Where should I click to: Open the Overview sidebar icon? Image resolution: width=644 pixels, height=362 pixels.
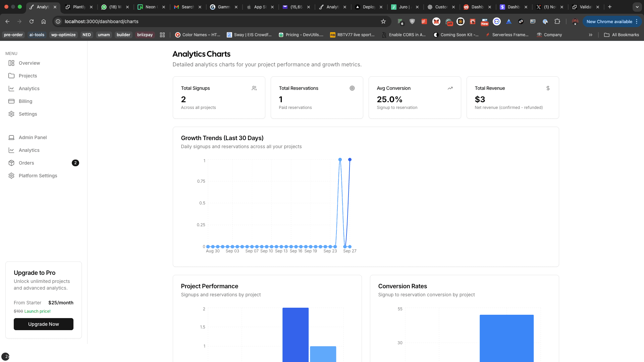11,63
